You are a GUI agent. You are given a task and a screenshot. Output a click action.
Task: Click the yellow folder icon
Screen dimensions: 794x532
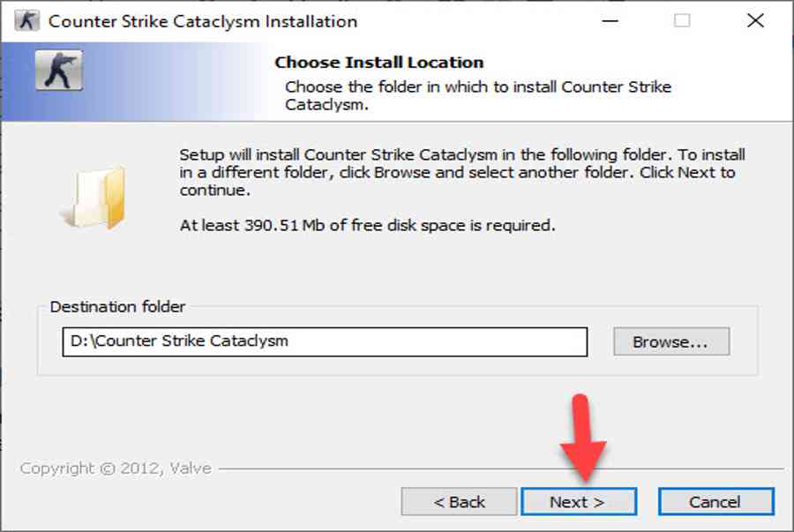tap(94, 197)
